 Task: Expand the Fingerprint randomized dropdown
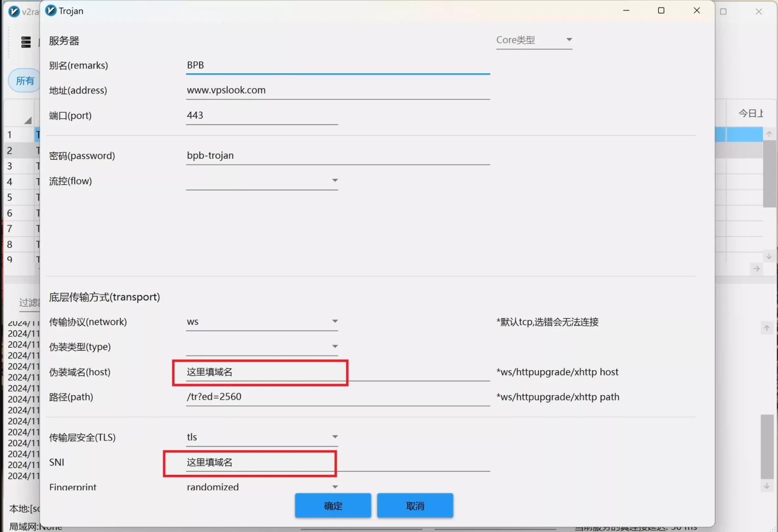[262, 487]
